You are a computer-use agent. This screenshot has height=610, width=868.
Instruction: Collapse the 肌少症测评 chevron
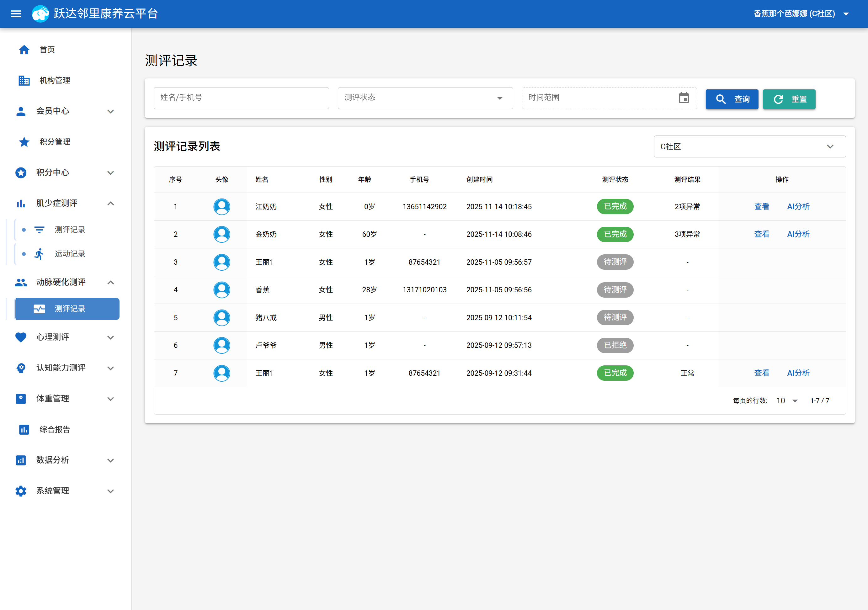110,204
